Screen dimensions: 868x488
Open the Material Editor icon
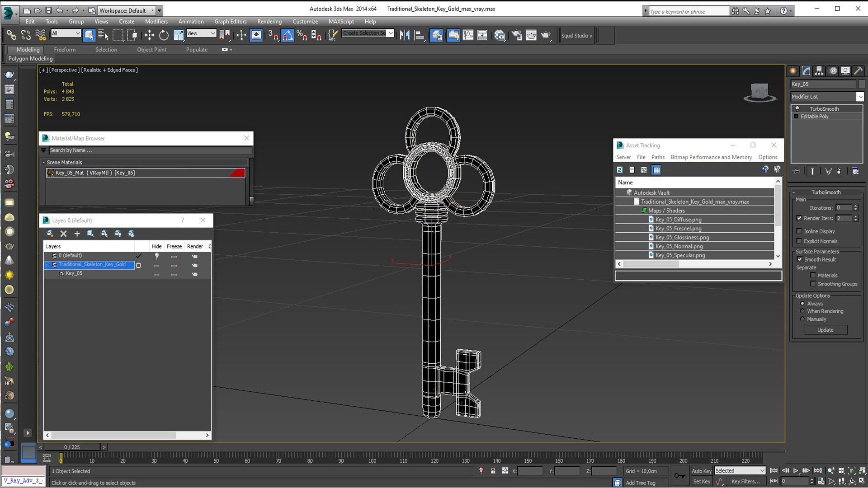[500, 35]
